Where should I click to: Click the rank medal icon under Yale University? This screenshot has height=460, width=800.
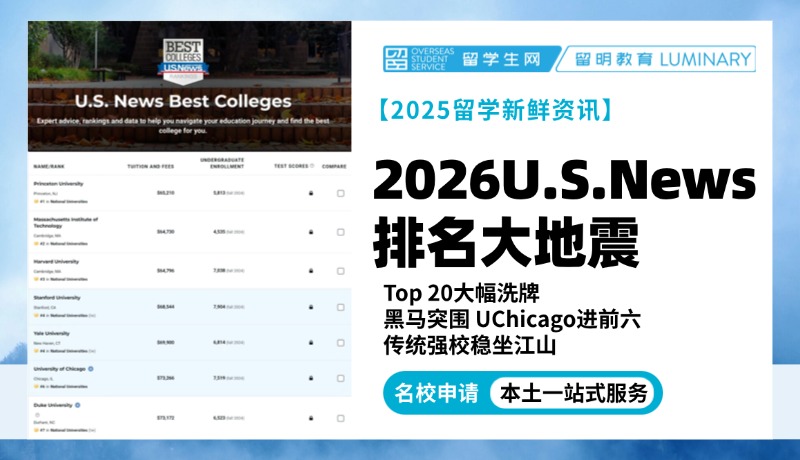[36, 351]
